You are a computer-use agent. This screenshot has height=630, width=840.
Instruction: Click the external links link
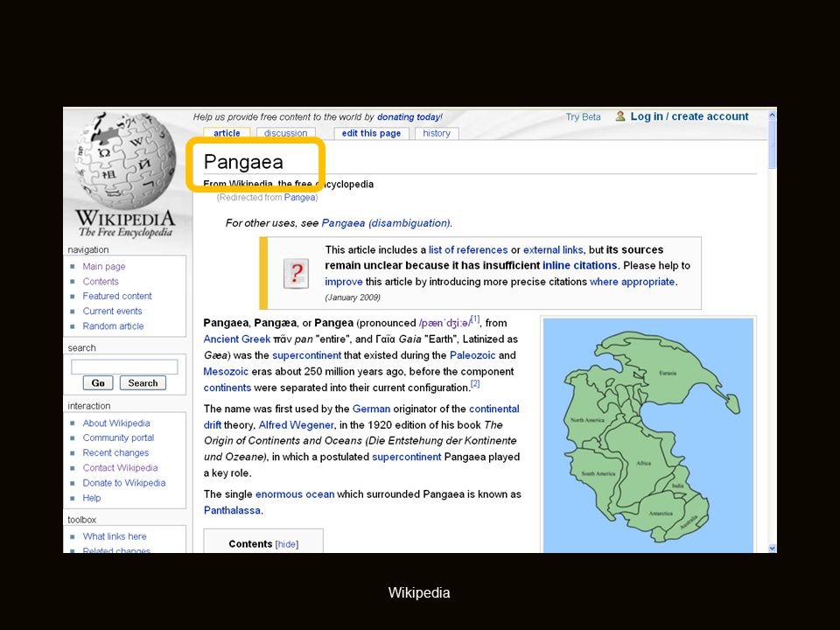553,249
